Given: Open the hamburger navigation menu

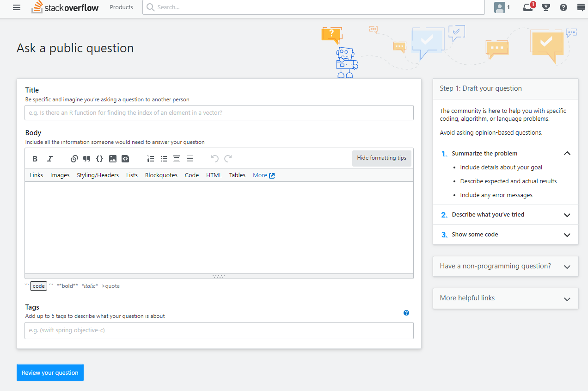Looking at the screenshot, I should tap(17, 7).
